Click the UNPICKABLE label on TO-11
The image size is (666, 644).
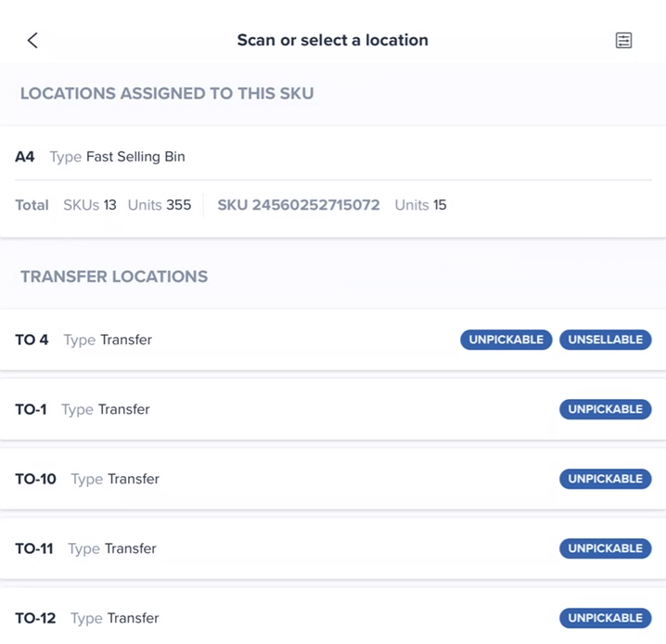(606, 548)
